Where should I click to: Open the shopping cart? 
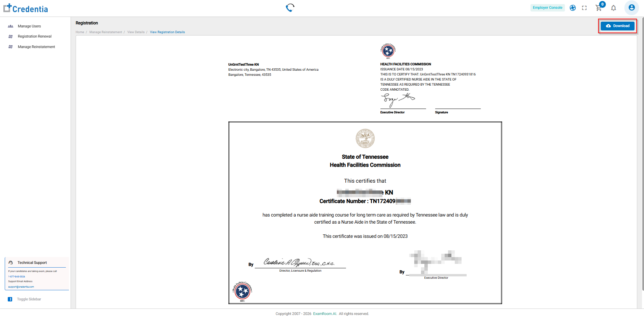pos(599,7)
